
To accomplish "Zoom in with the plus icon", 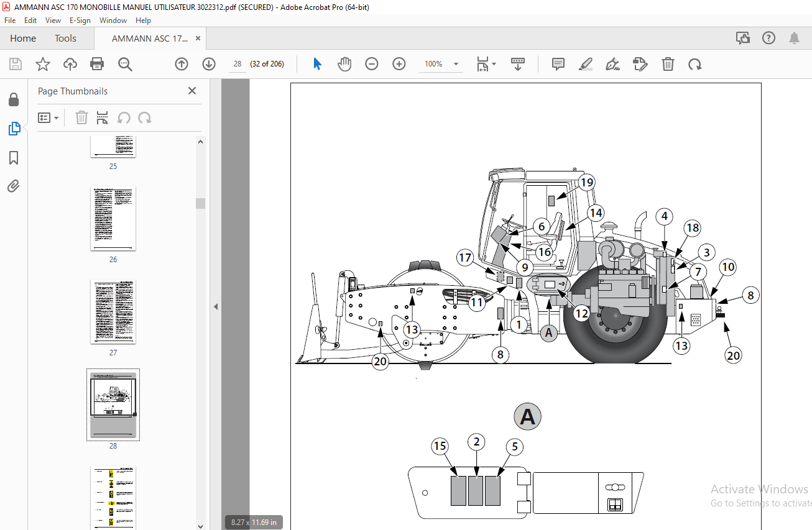I will [x=399, y=64].
